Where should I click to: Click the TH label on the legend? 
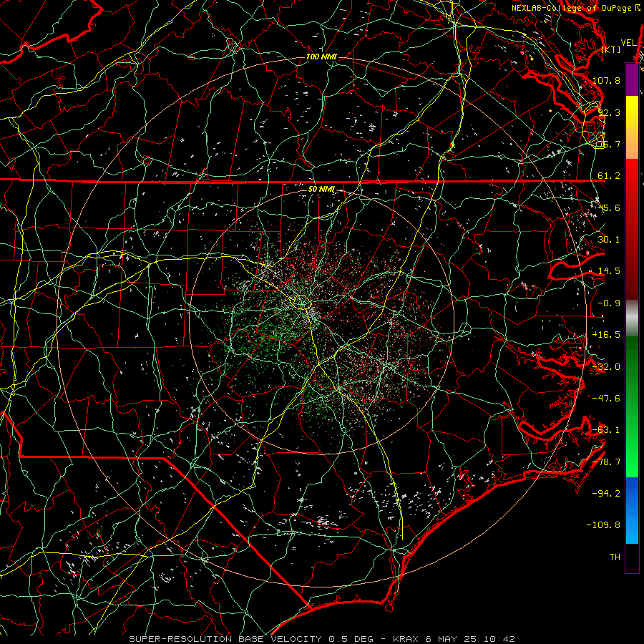pyautogui.click(x=615, y=557)
